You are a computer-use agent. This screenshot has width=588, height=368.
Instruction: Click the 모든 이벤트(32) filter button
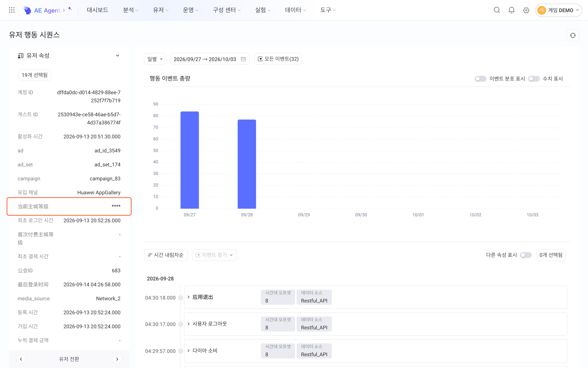coord(278,59)
